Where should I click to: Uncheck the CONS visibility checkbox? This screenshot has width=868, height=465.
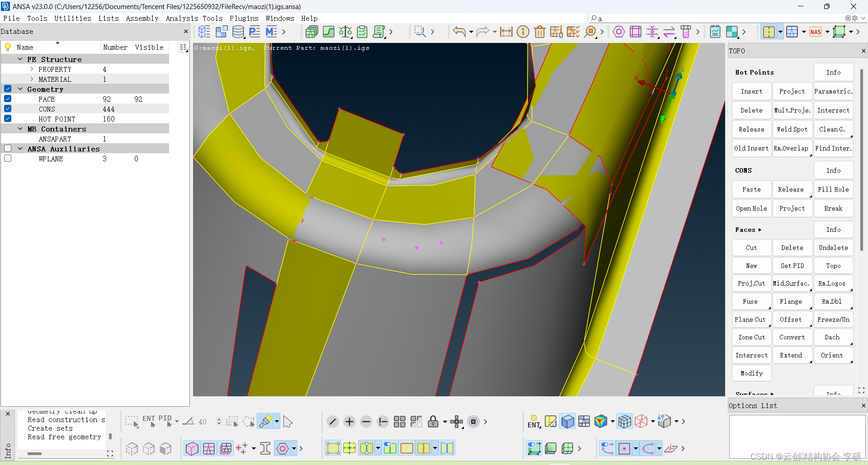[x=8, y=108]
